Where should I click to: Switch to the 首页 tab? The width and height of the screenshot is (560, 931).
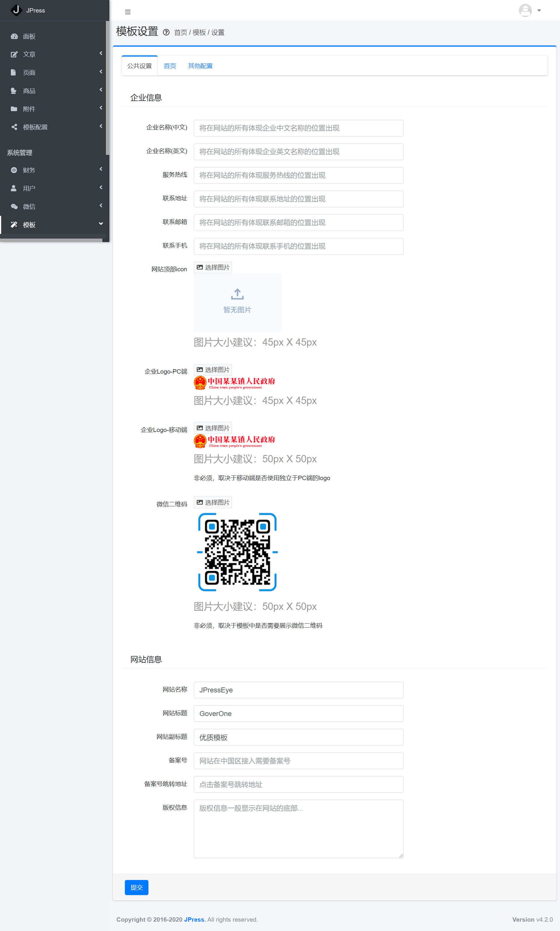point(170,66)
